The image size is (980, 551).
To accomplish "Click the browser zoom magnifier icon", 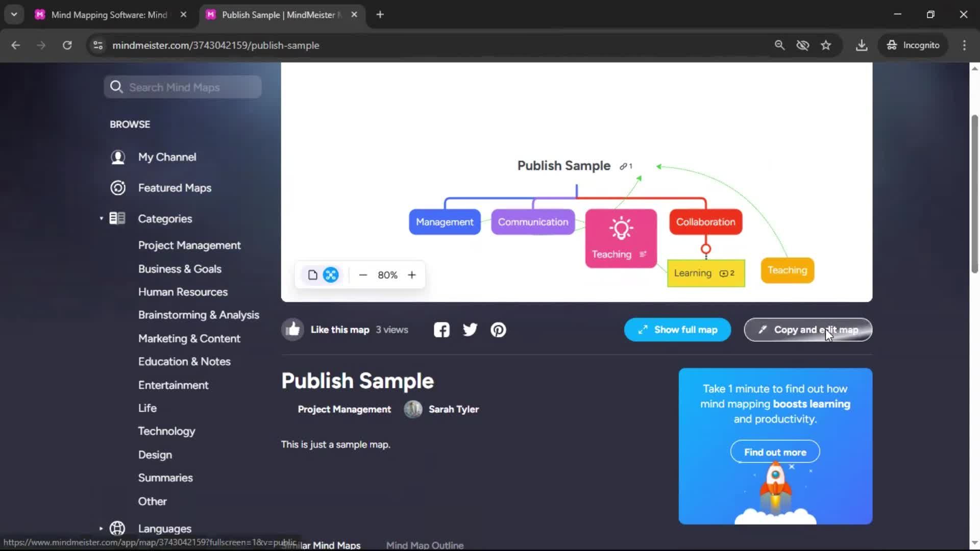I will (x=779, y=45).
